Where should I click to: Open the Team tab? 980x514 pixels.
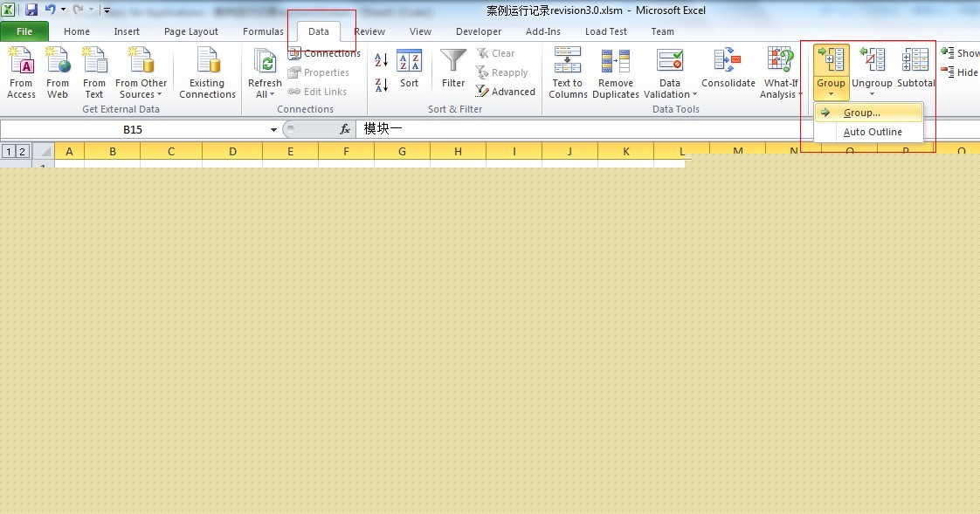point(662,31)
